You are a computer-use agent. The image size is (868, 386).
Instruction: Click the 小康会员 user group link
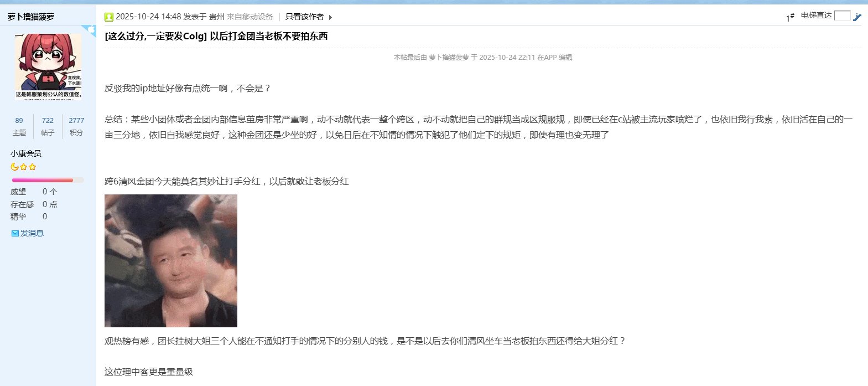tap(26, 153)
